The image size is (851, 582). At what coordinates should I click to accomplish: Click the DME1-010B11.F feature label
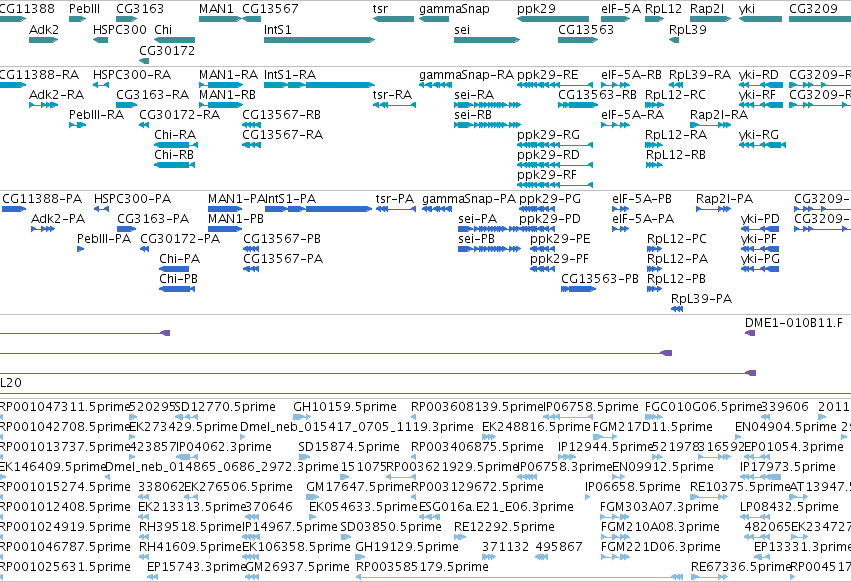click(793, 323)
